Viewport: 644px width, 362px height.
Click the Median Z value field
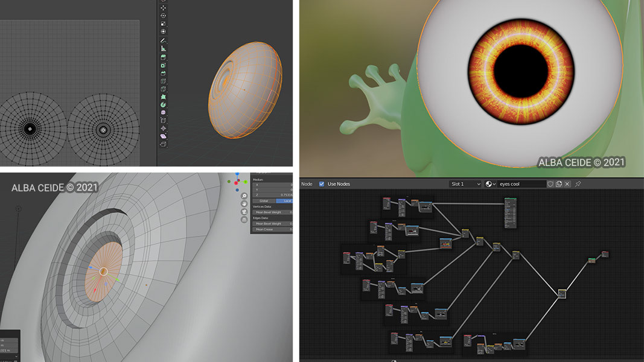pos(273,195)
